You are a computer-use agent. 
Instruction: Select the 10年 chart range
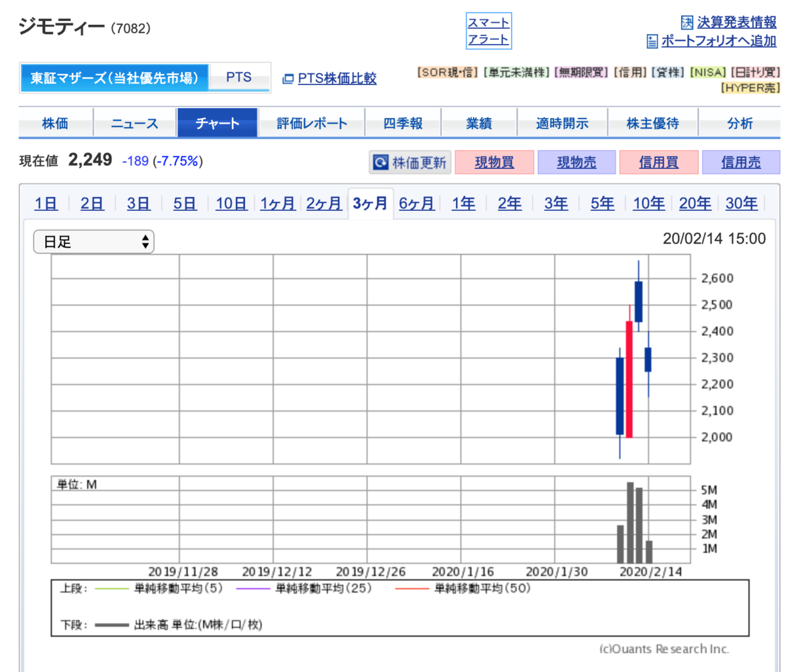(x=649, y=204)
